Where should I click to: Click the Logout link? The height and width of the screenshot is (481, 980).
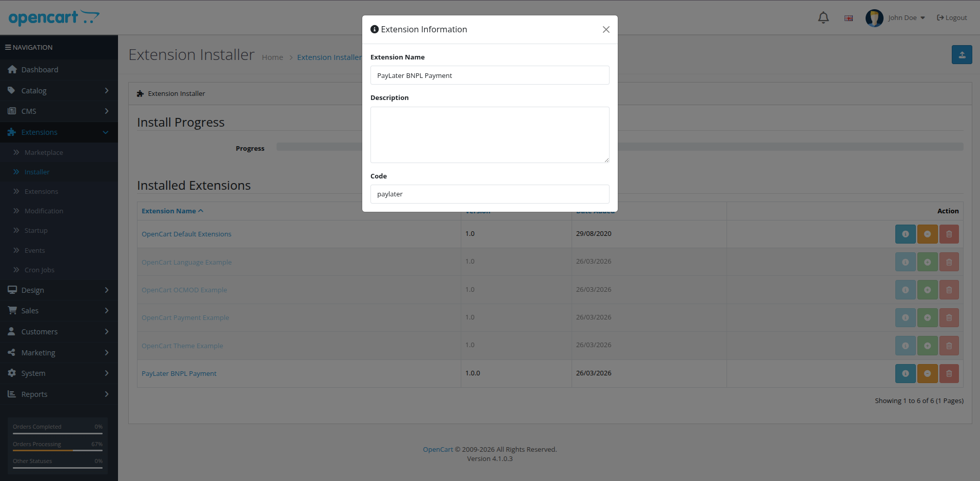(952, 18)
